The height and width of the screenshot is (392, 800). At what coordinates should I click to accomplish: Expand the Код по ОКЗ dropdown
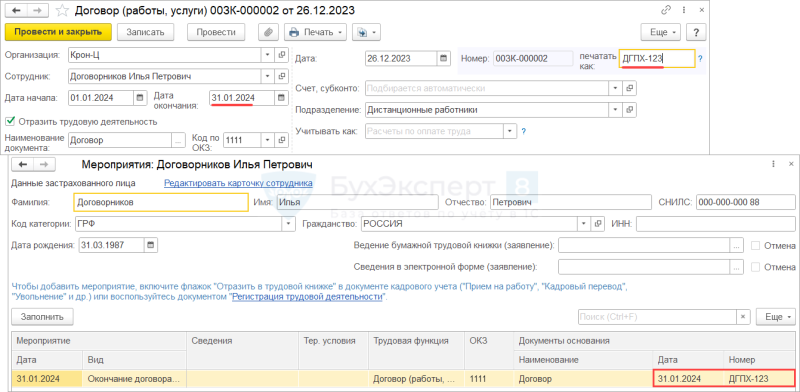tap(268, 139)
